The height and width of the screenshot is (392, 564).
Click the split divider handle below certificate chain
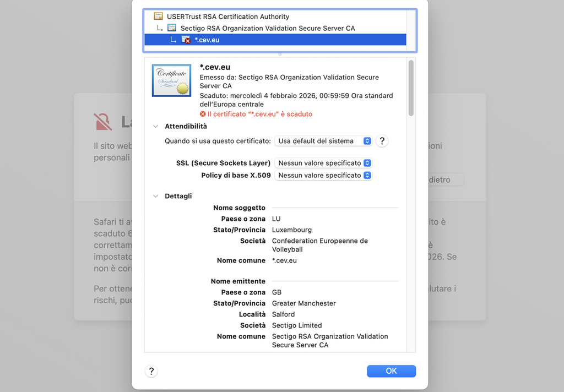click(x=280, y=54)
